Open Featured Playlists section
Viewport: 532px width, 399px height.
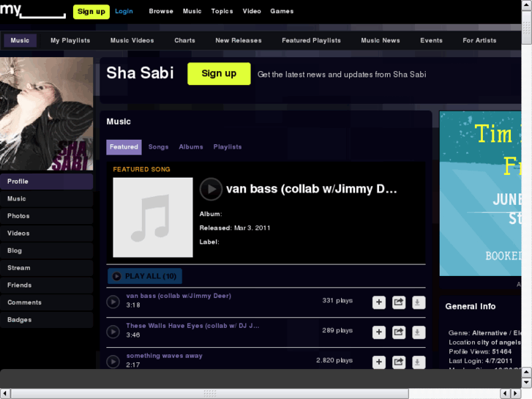[311, 40]
